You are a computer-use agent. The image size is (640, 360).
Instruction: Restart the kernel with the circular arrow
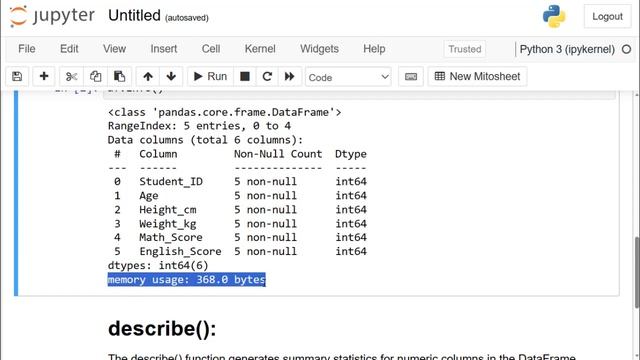(267, 76)
